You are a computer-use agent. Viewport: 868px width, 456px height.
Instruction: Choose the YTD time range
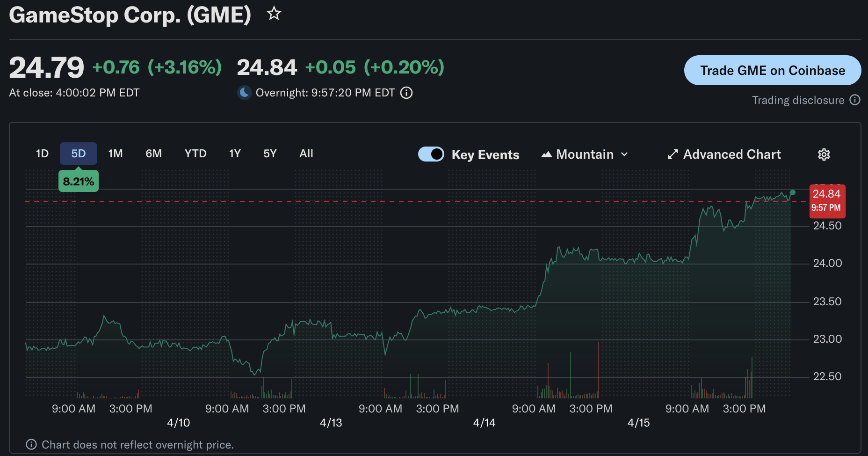tap(195, 154)
